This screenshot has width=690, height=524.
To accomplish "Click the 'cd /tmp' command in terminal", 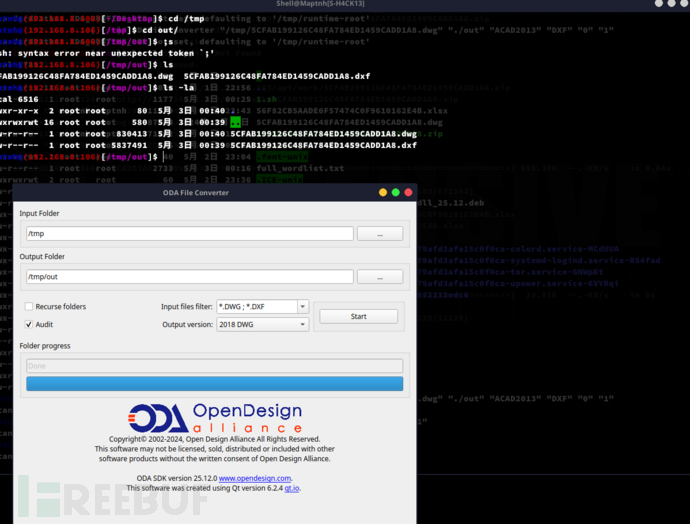I will click(186, 18).
